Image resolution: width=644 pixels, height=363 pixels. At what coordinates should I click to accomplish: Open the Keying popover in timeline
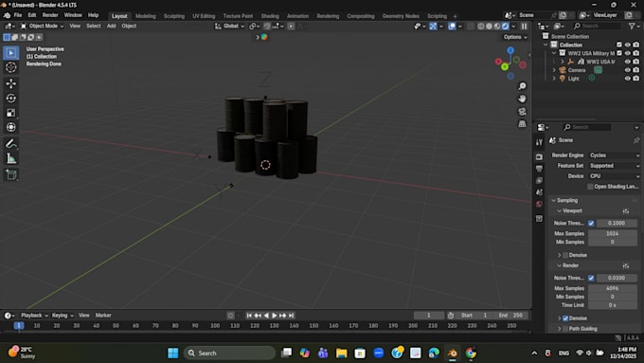[63, 316]
